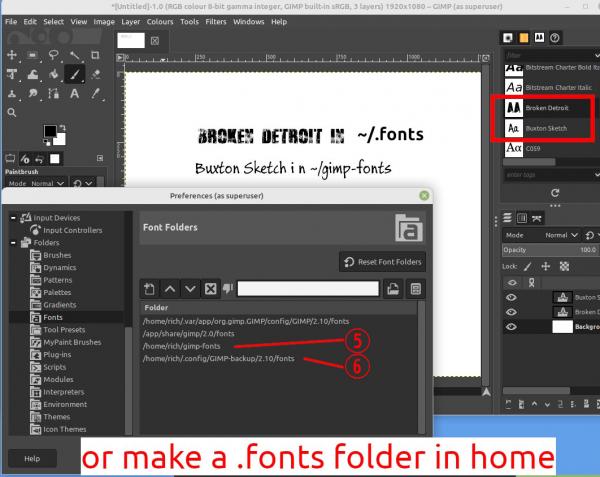Toggle visibility of Broken Detroit layer

(x=512, y=312)
